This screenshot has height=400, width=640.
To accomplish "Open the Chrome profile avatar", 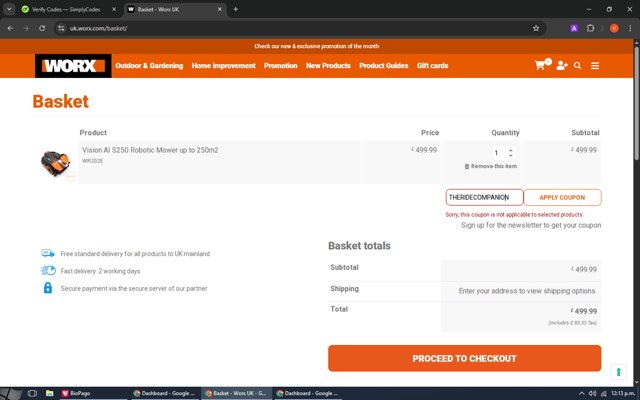I will 614,28.
